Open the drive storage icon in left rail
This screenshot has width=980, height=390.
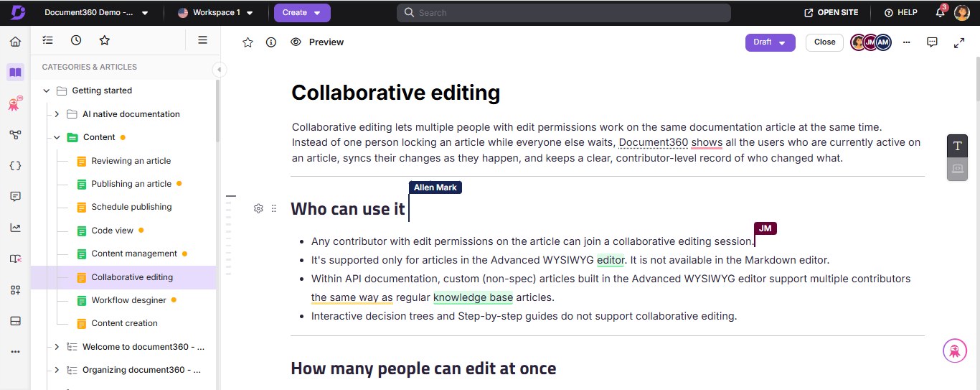tap(15, 321)
